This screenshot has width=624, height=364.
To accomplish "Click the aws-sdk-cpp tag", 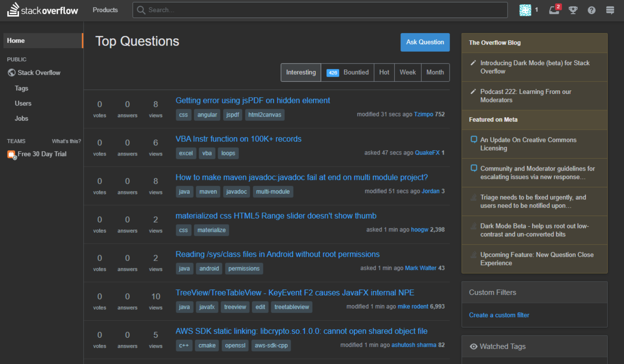I will (271, 345).
